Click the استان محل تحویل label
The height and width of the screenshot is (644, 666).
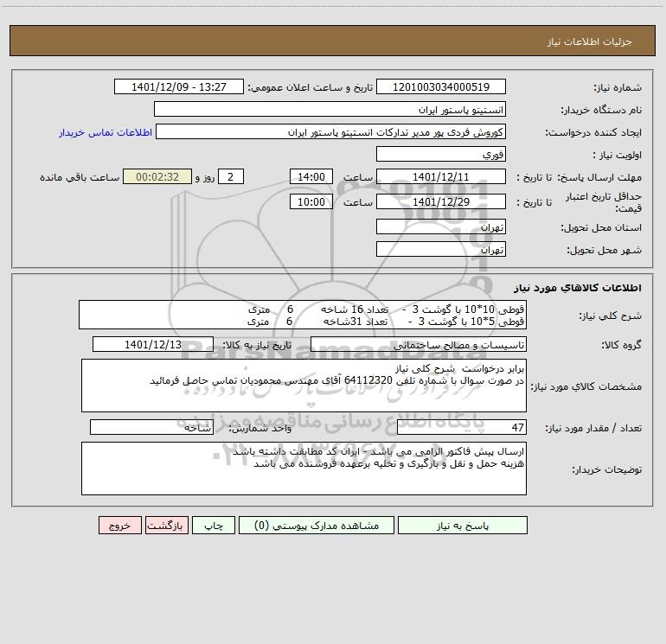[x=601, y=228]
